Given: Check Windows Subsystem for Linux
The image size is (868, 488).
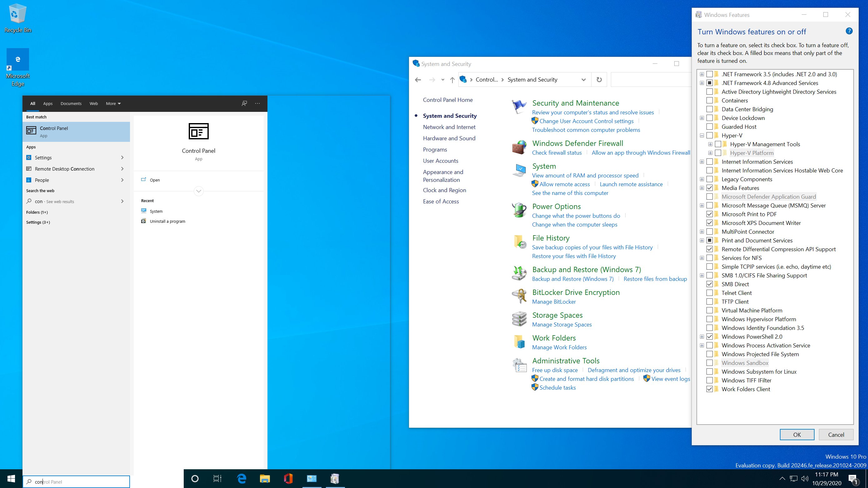Looking at the screenshot, I should (x=710, y=371).
